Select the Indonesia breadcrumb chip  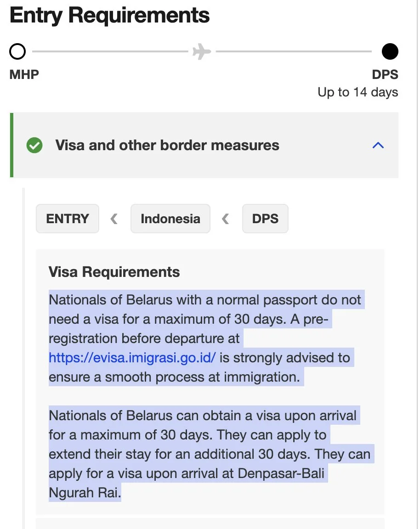coord(170,219)
